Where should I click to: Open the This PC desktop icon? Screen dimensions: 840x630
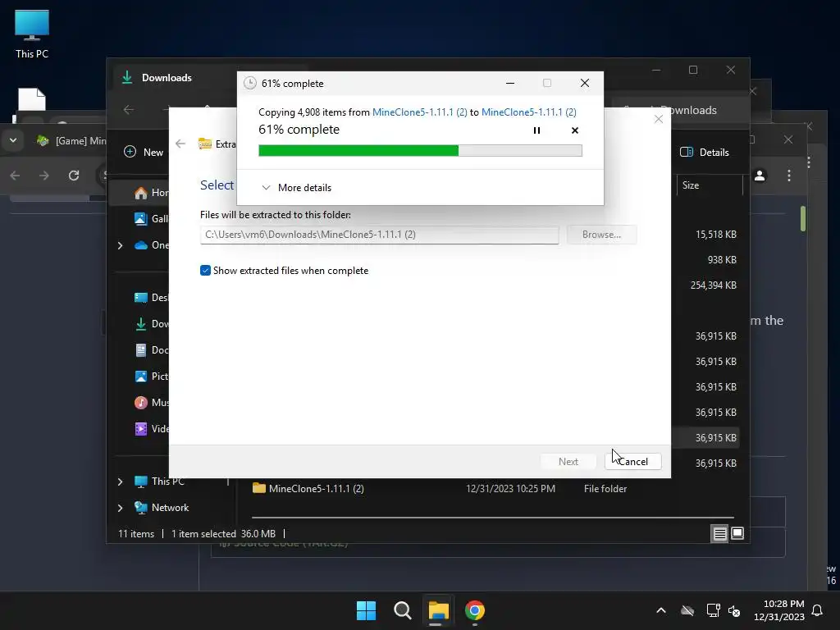click(x=32, y=33)
